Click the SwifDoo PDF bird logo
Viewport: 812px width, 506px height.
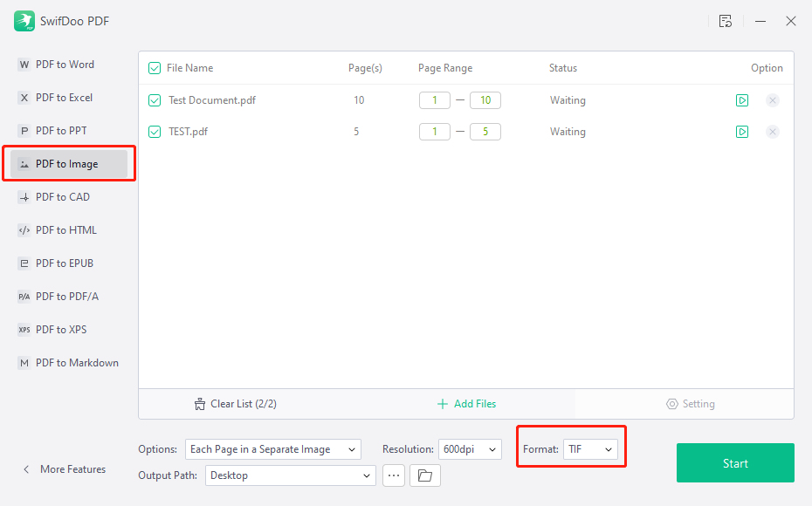coord(24,21)
